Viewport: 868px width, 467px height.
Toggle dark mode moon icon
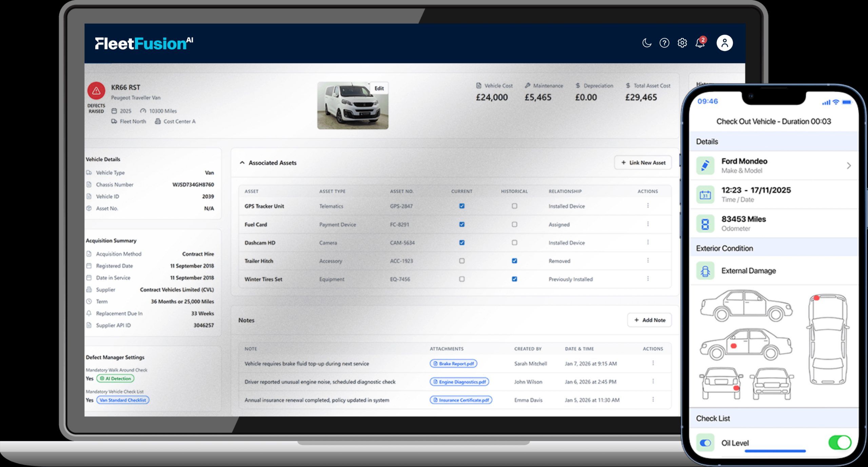[647, 43]
